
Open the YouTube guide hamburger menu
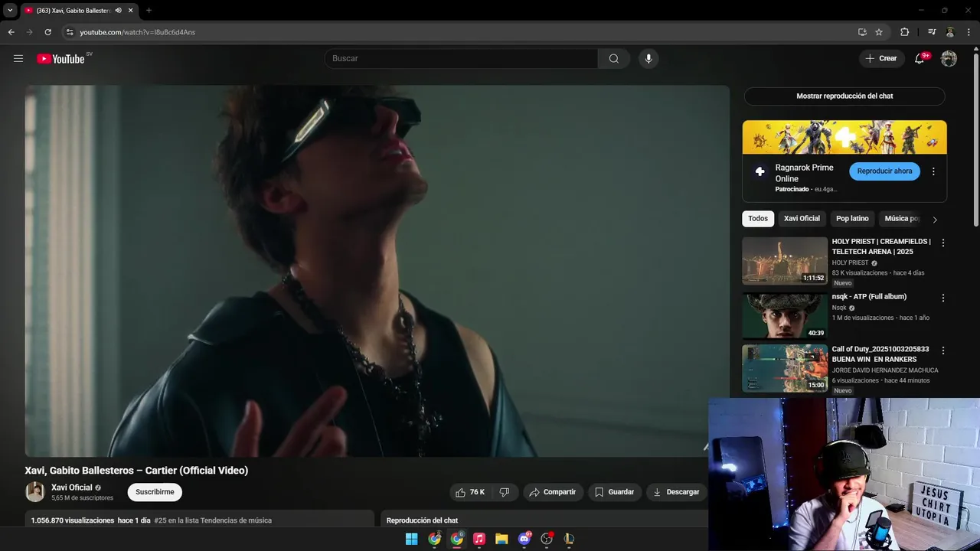pos(18,58)
